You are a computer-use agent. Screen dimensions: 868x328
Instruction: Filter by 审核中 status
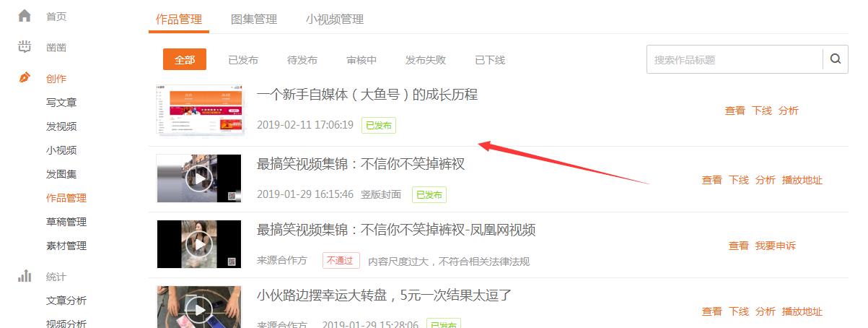(361, 60)
